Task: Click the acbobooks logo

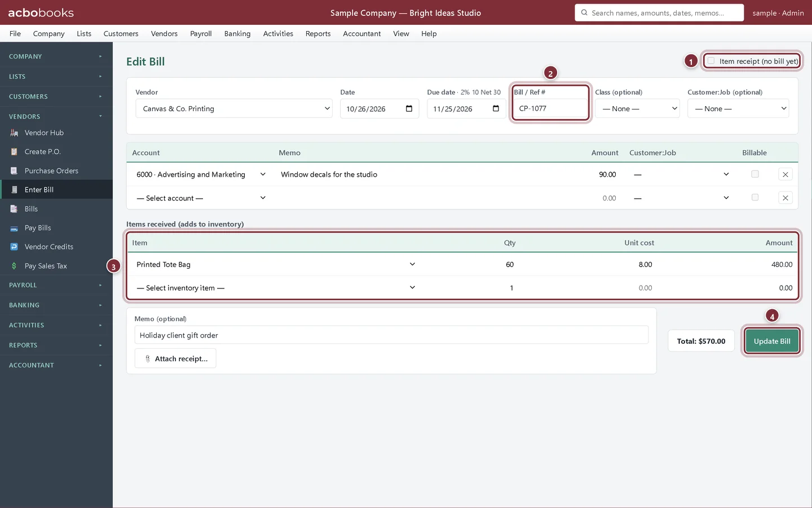Action: 41,12
